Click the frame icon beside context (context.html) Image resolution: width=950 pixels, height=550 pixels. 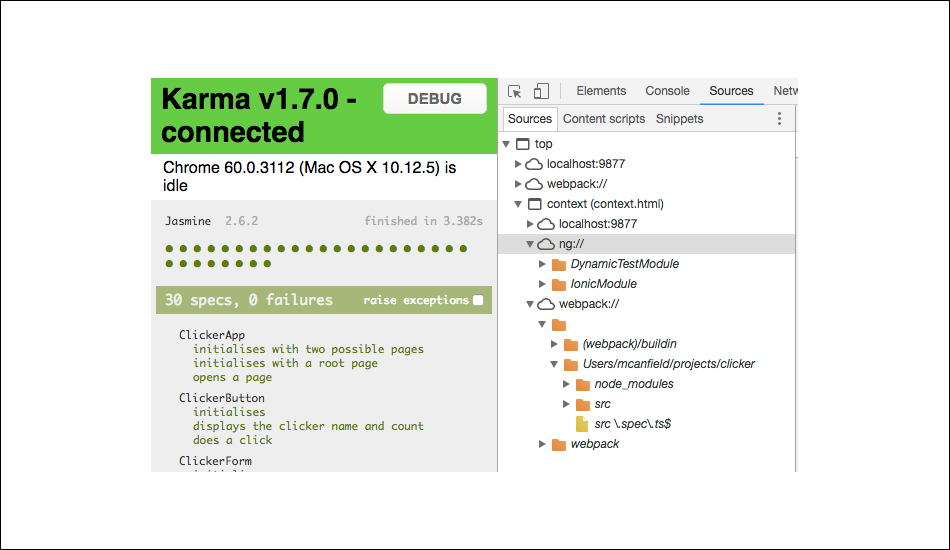534,204
